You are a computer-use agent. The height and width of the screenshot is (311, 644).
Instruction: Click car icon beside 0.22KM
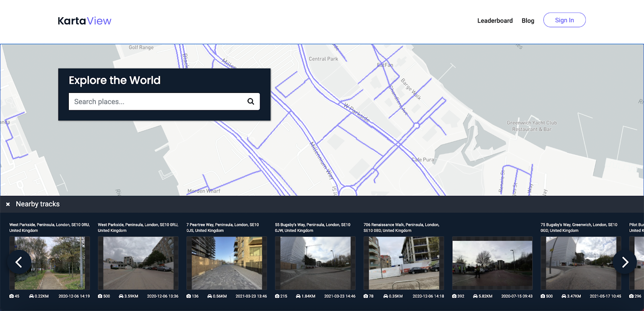pos(31,296)
